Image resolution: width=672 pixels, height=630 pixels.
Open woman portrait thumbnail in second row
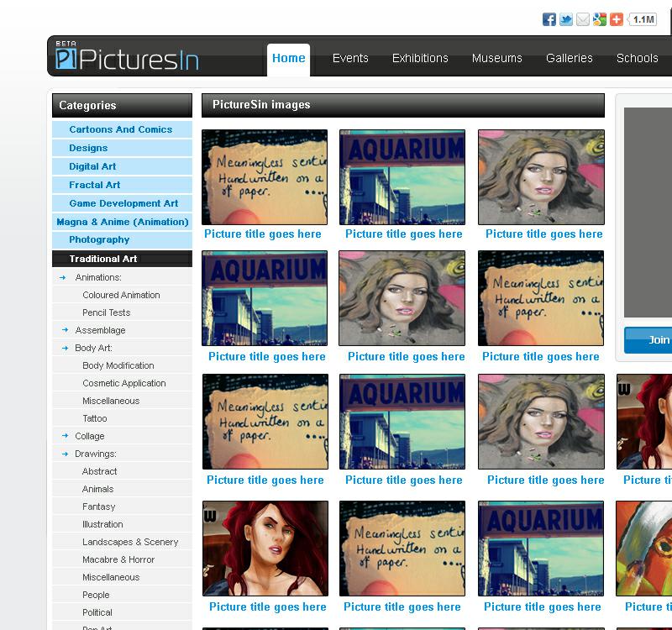(x=402, y=298)
